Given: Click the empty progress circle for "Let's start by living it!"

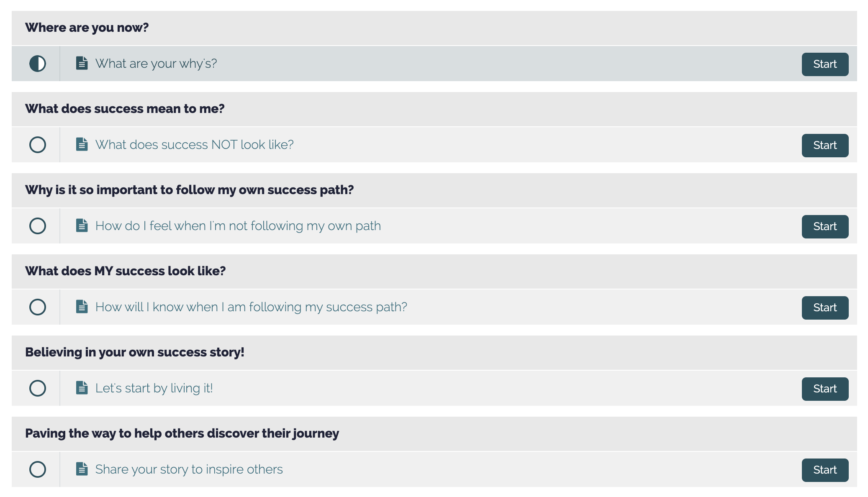Looking at the screenshot, I should coord(38,388).
